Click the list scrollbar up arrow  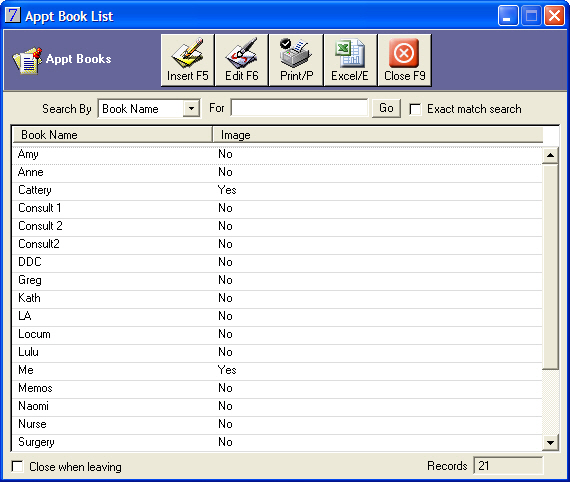550,156
